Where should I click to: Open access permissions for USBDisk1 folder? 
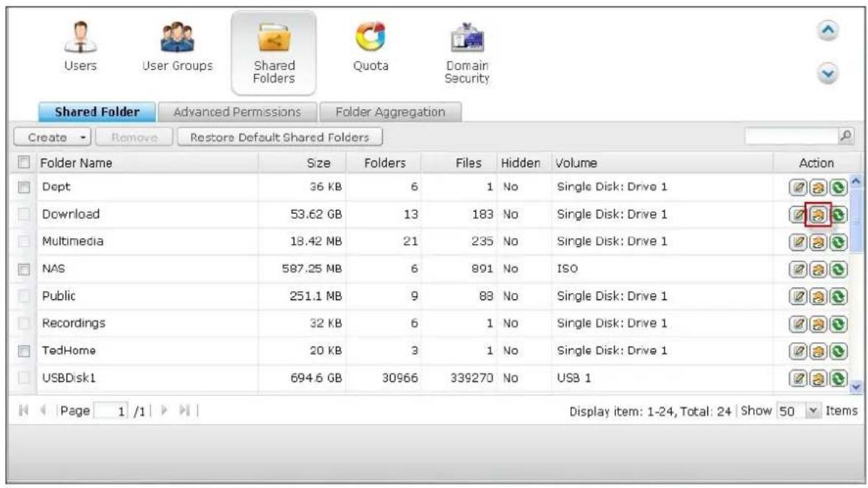click(x=818, y=378)
